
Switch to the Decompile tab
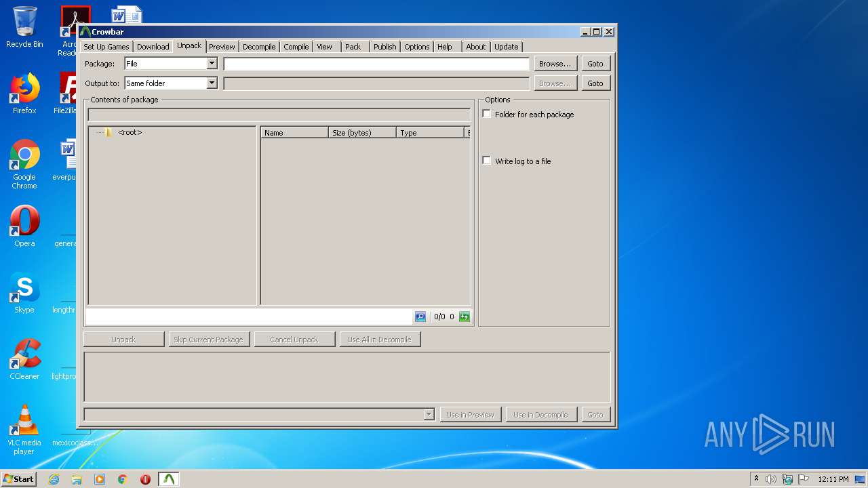[259, 47]
